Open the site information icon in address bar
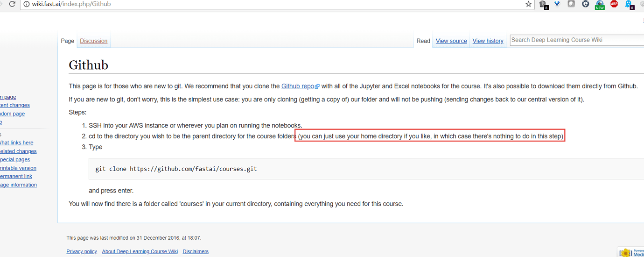This screenshot has height=257, width=644. (x=27, y=4)
